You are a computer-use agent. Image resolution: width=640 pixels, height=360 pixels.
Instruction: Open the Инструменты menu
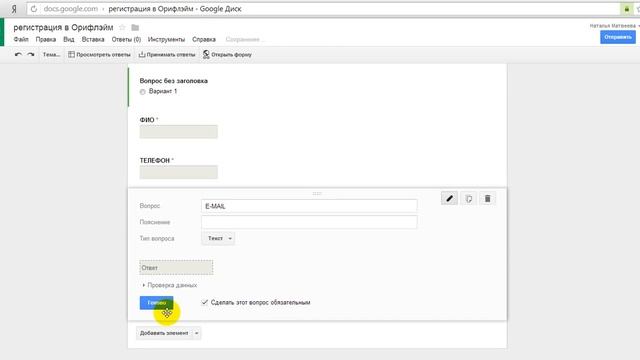[166, 39]
